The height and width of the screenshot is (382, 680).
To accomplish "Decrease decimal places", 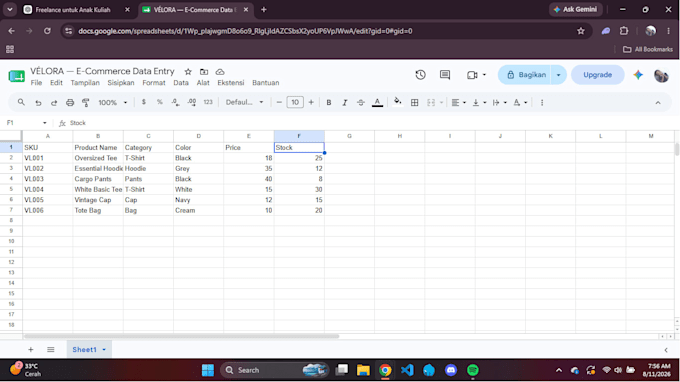I will (x=175, y=102).
